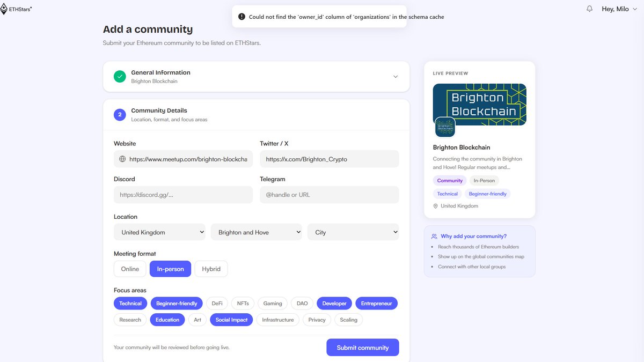Image resolution: width=644 pixels, height=362 pixels.
Task: Click the Discord invite input field
Action: point(183,195)
